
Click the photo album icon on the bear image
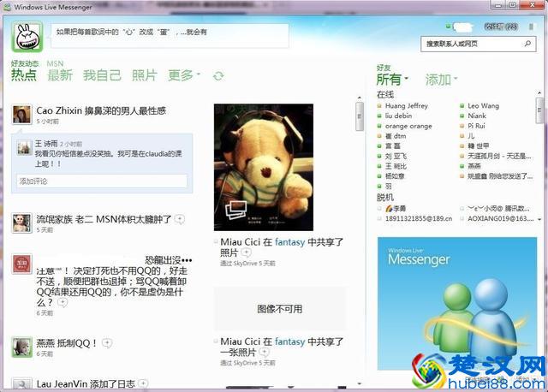click(236, 210)
